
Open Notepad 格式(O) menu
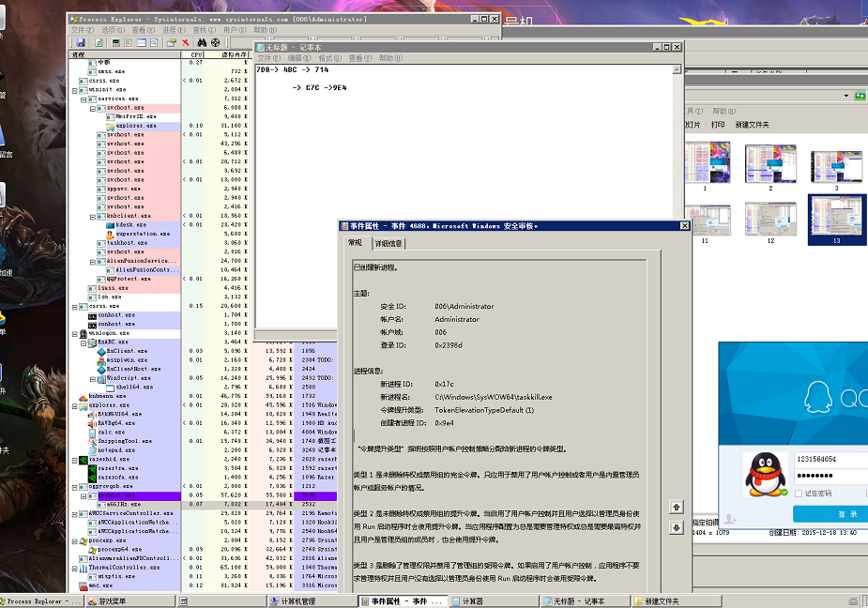click(x=330, y=58)
